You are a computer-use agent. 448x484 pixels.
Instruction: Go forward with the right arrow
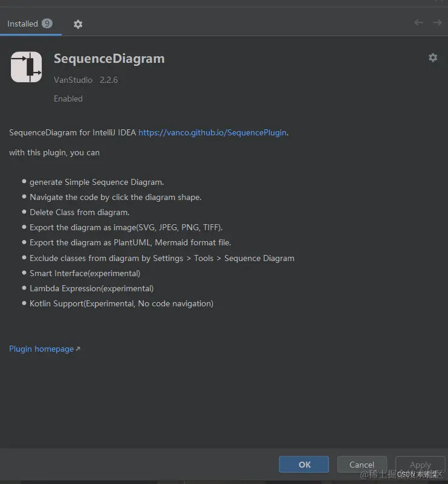pos(437,22)
